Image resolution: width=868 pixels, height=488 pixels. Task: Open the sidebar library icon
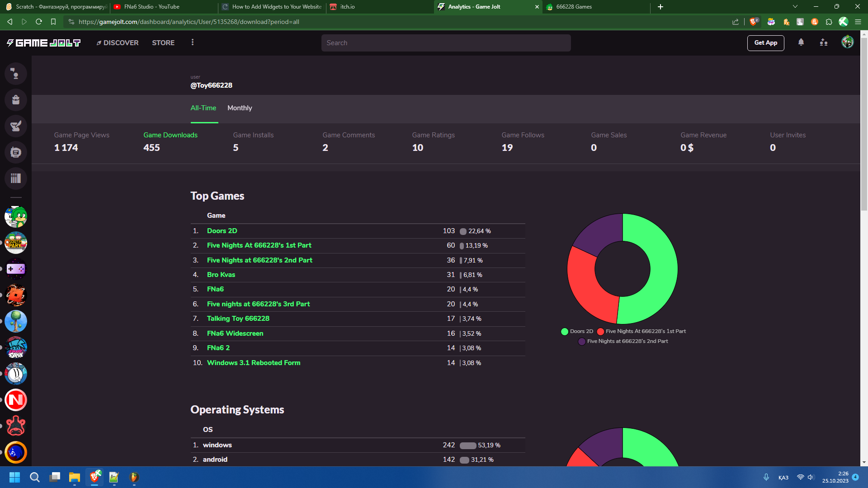click(16, 178)
